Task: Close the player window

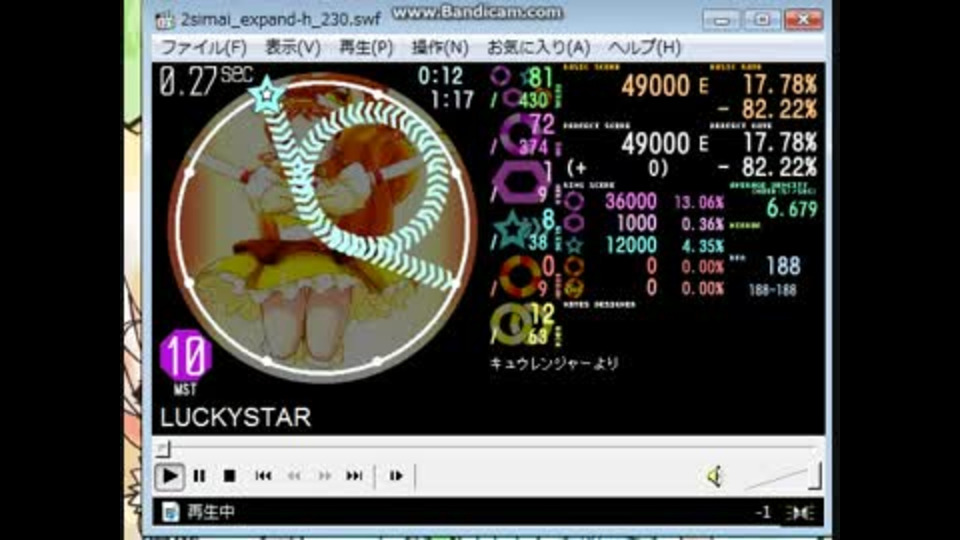Action: coord(803,20)
